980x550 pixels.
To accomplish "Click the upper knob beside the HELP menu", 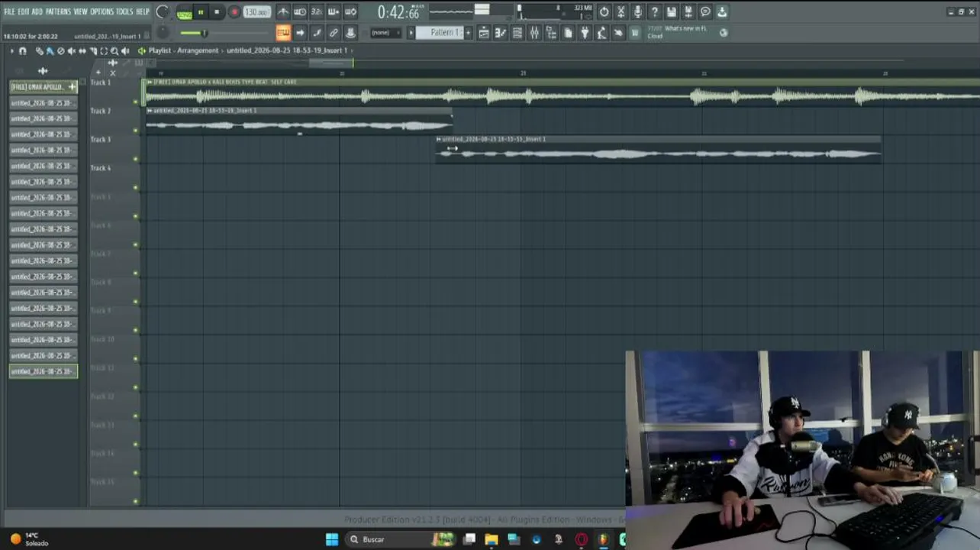I will point(163,12).
